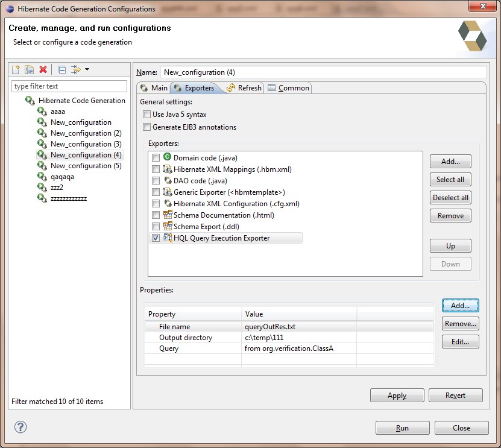This screenshot has height=448, width=501.
Task: Click the Revert button
Action: pyautogui.click(x=456, y=396)
